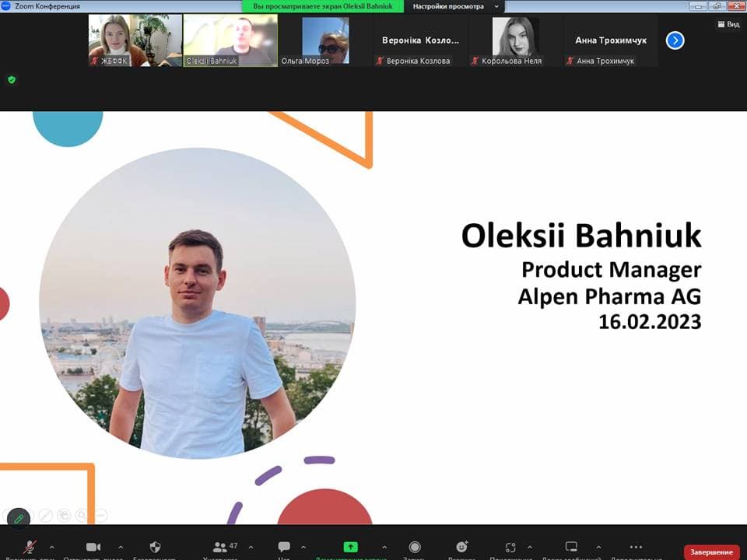Unmute the microphone in the bottom toolbar
The height and width of the screenshot is (560, 747).
click(x=30, y=548)
